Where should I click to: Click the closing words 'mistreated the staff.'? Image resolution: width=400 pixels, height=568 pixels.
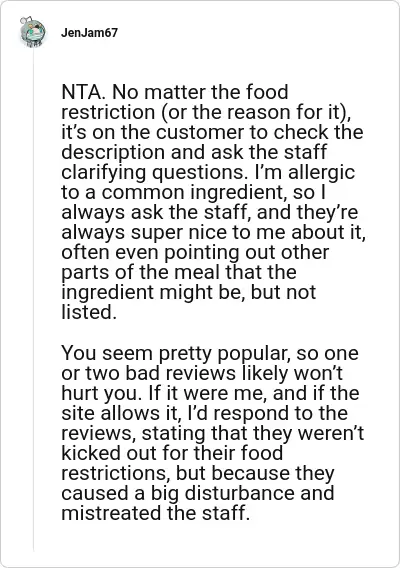point(155,513)
